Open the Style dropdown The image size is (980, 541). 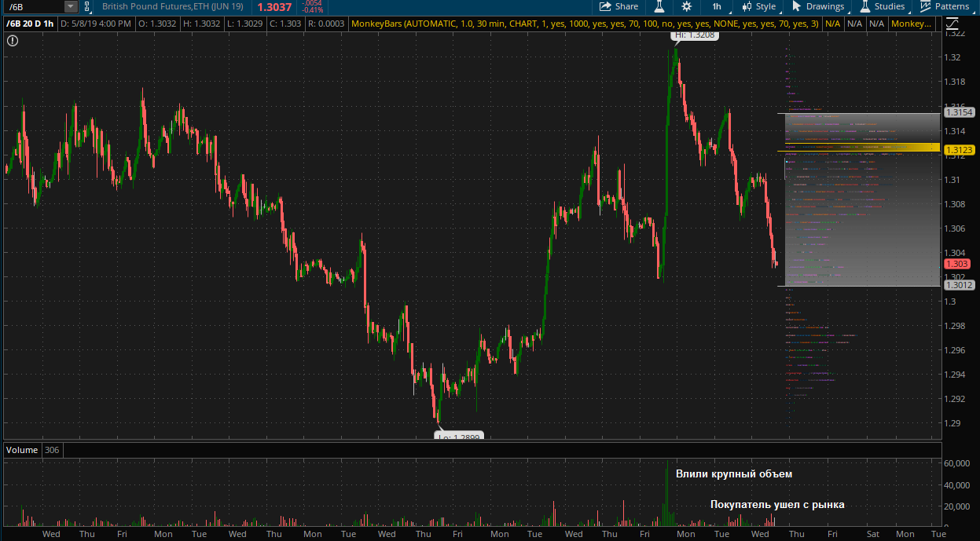coord(759,6)
